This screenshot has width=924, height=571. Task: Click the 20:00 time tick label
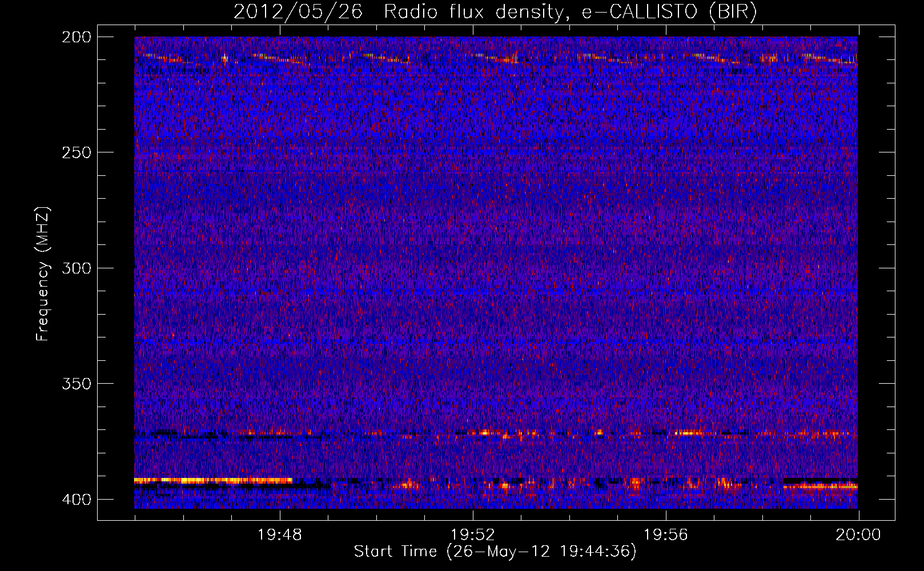coord(858,535)
